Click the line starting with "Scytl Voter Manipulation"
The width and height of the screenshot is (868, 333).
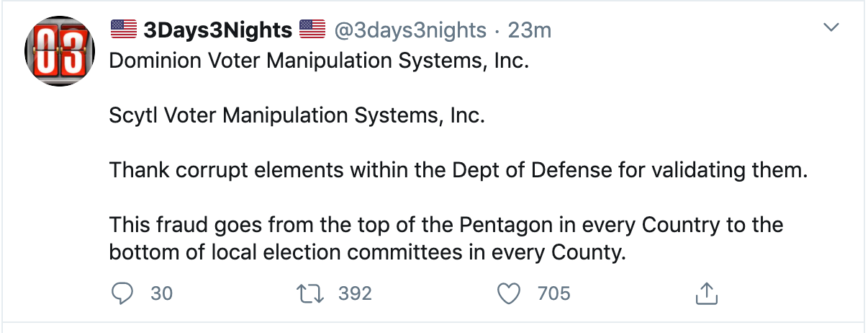pos(297,115)
